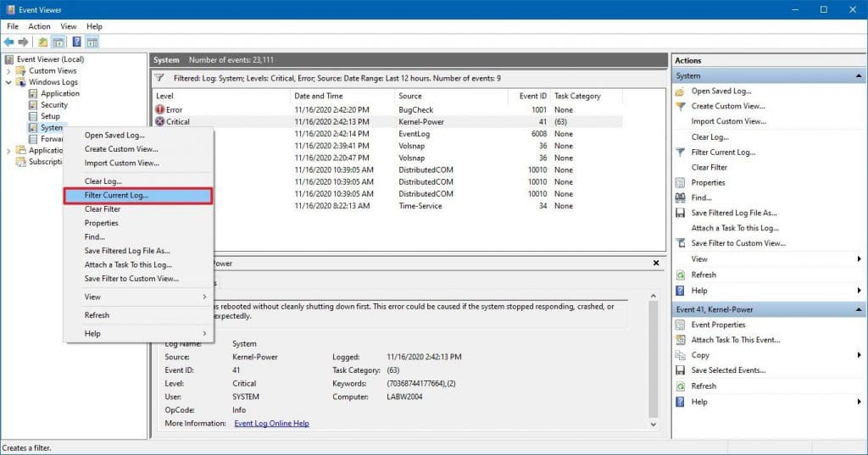Screen dimensions: 868x455
Task: Collapse the Event 41, Kernel-Power actions section
Action: [859, 309]
